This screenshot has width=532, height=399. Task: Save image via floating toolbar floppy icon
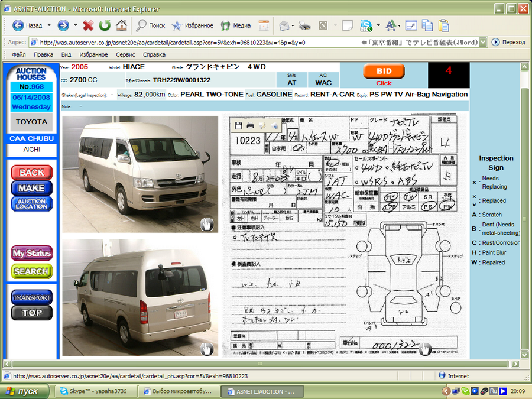coord(238,125)
